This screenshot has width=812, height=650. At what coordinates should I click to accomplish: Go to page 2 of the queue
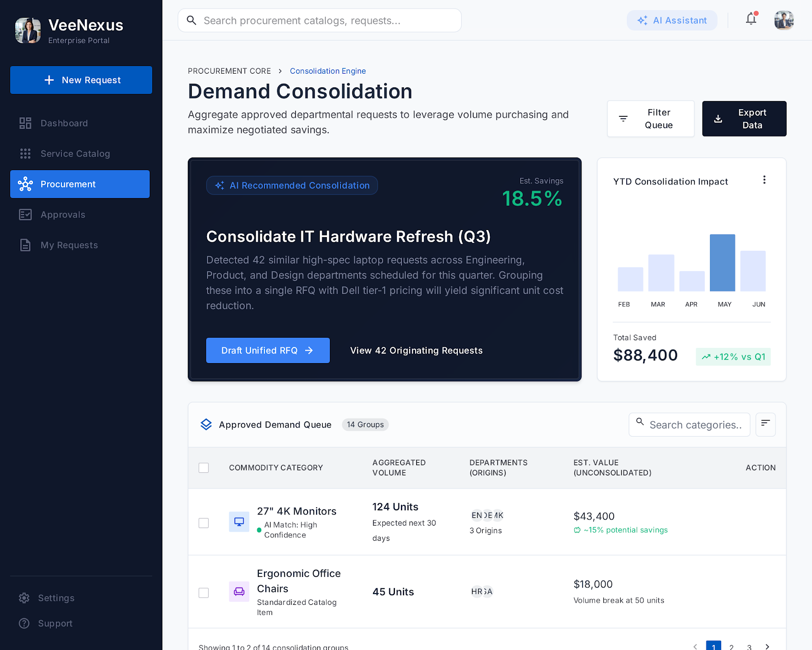(x=731, y=647)
